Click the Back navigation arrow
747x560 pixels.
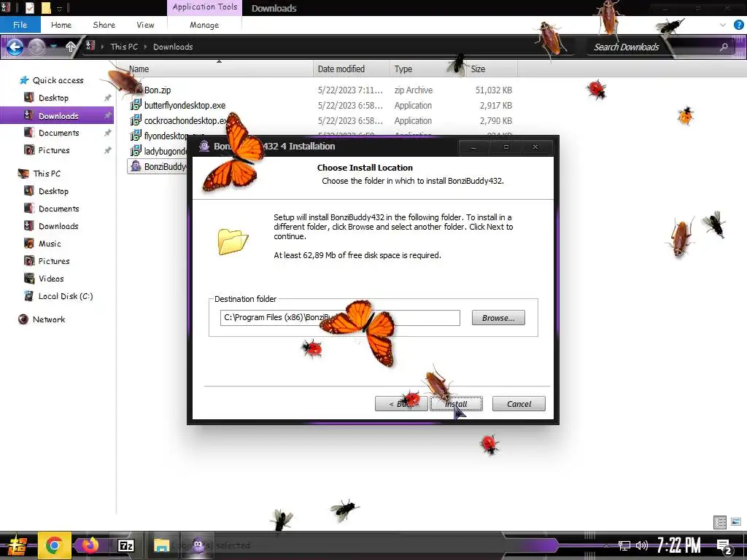(15, 47)
